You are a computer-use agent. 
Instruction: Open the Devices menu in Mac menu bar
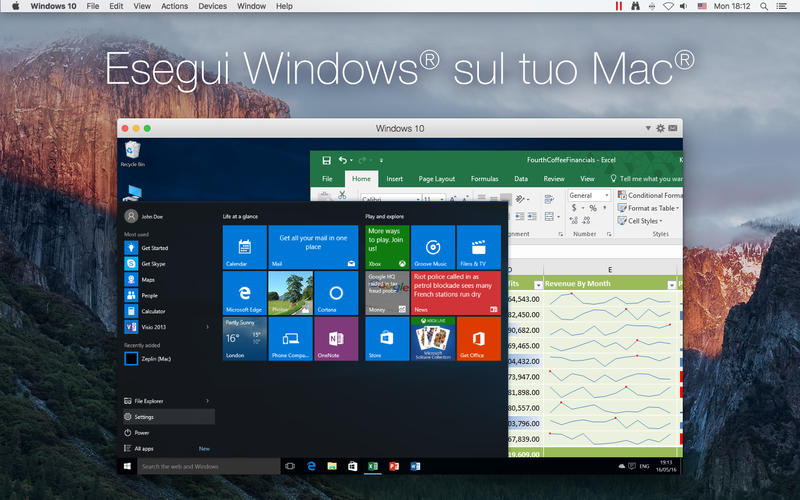pyautogui.click(x=212, y=6)
